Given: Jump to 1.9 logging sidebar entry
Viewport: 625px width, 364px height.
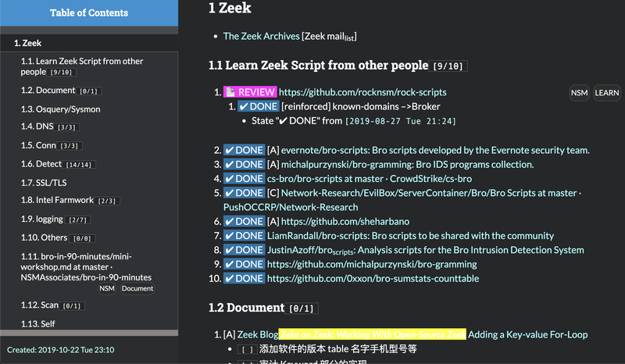Looking at the screenshot, I should 55,219.
